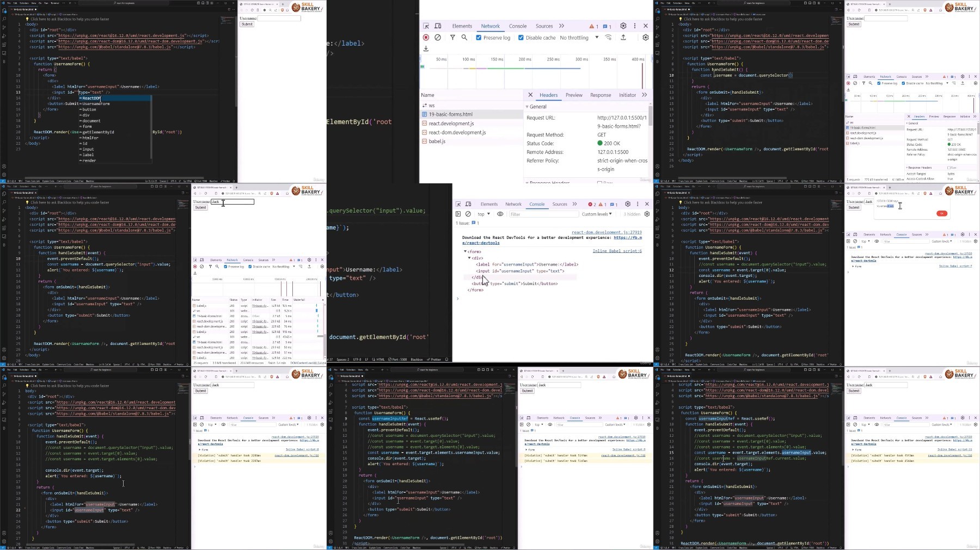This screenshot has width=980, height=550.
Task: Click the blue issues badge in the enlarged Network panel
Action: coord(607,26)
